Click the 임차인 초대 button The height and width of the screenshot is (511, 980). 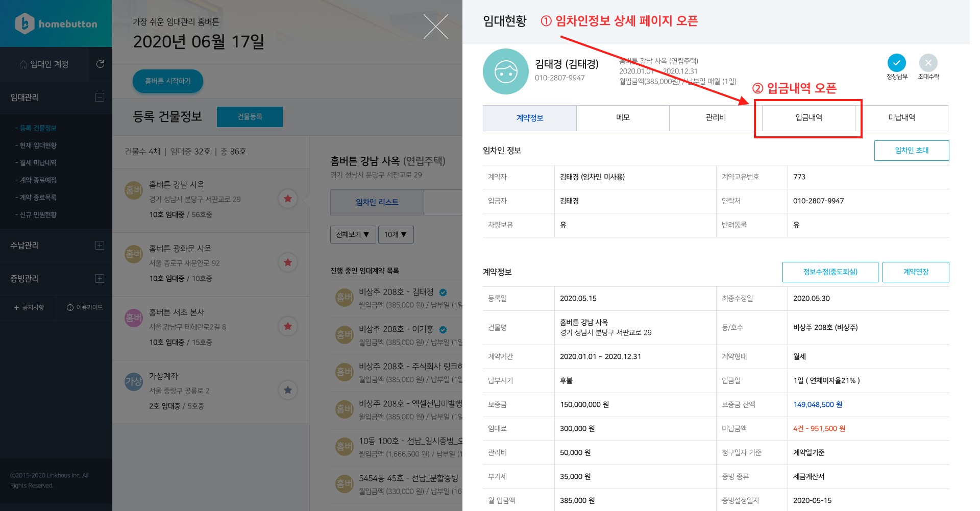point(912,151)
